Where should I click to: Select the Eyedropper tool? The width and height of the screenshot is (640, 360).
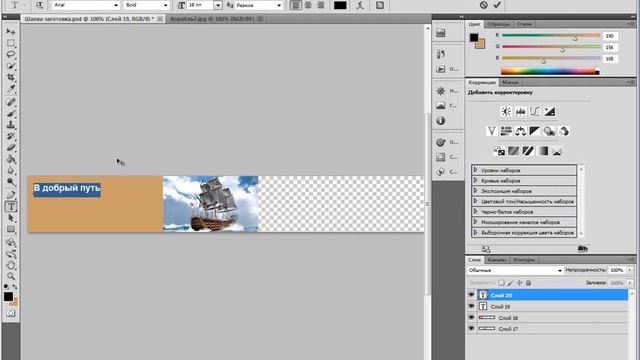coord(11,89)
